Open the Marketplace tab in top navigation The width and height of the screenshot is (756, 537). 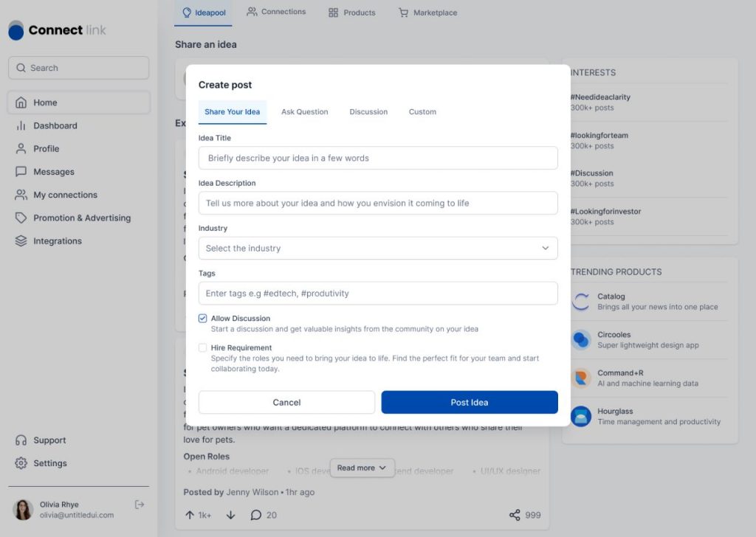click(x=427, y=13)
